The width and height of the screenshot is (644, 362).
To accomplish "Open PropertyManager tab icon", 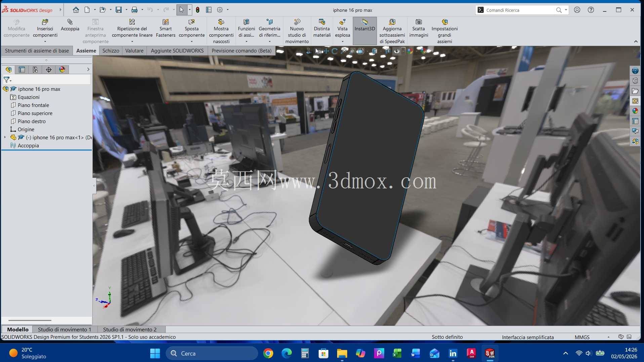I will click(22, 70).
